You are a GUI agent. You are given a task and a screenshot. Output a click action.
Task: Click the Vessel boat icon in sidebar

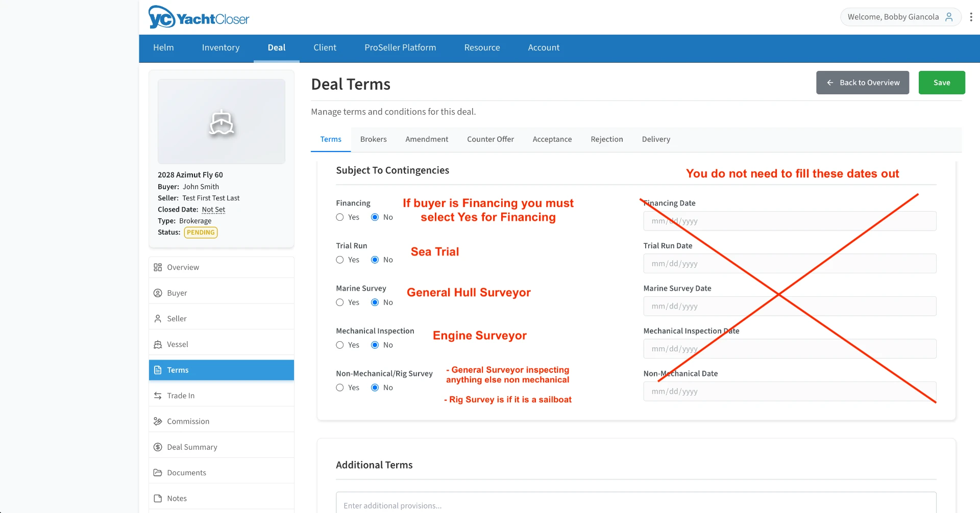[158, 344]
